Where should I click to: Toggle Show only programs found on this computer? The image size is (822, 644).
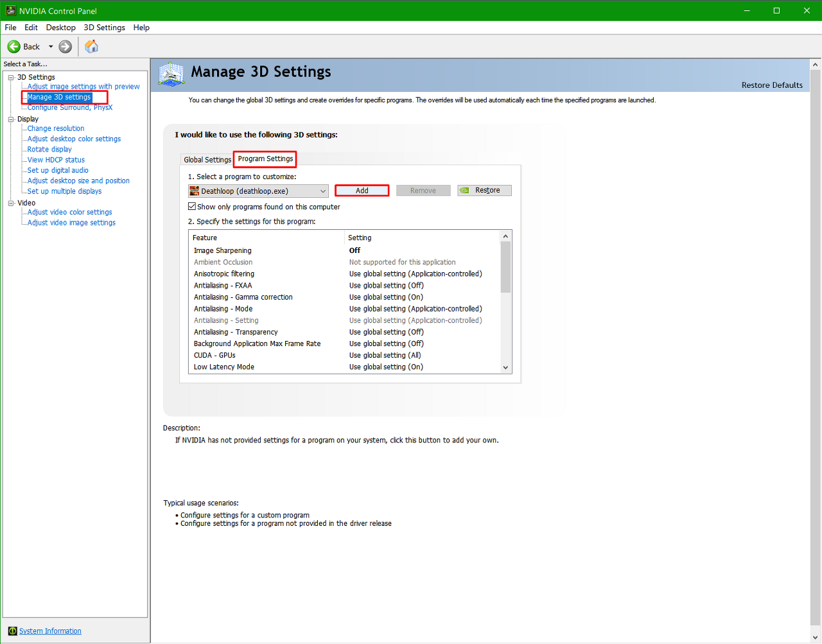point(192,207)
